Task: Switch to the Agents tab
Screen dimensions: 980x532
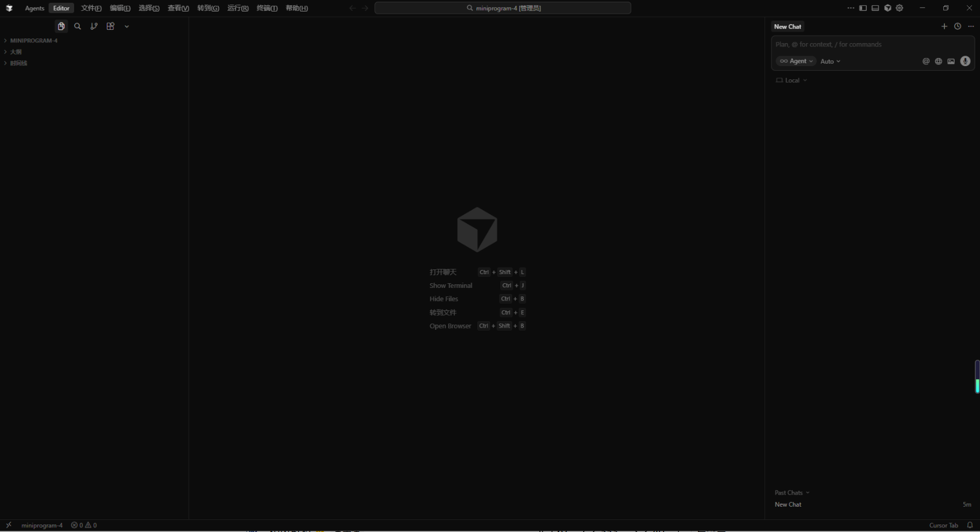Action: point(34,8)
